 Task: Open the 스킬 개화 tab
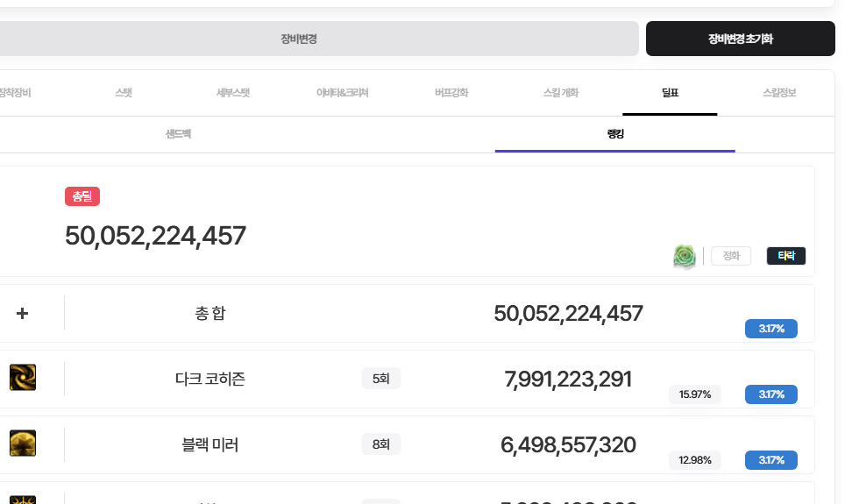(561, 92)
